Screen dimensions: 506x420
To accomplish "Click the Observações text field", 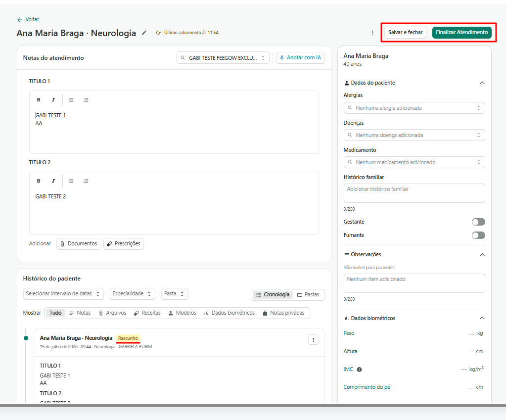I will [x=414, y=283].
